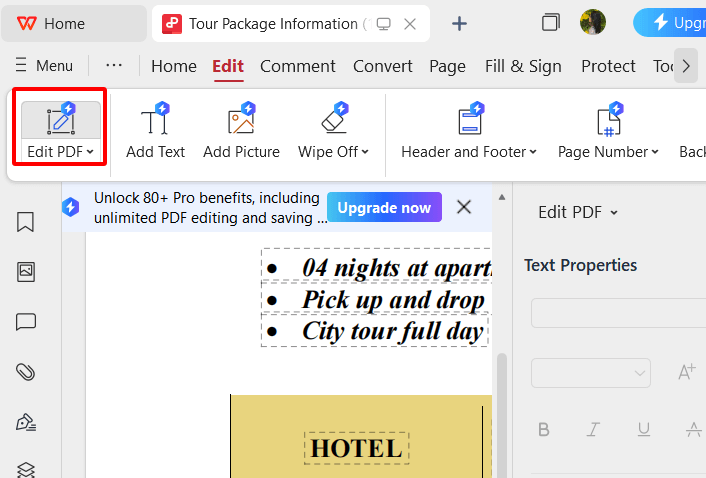This screenshot has width=706, height=478.
Task: Close the Tour Package Information tab
Action: (410, 24)
